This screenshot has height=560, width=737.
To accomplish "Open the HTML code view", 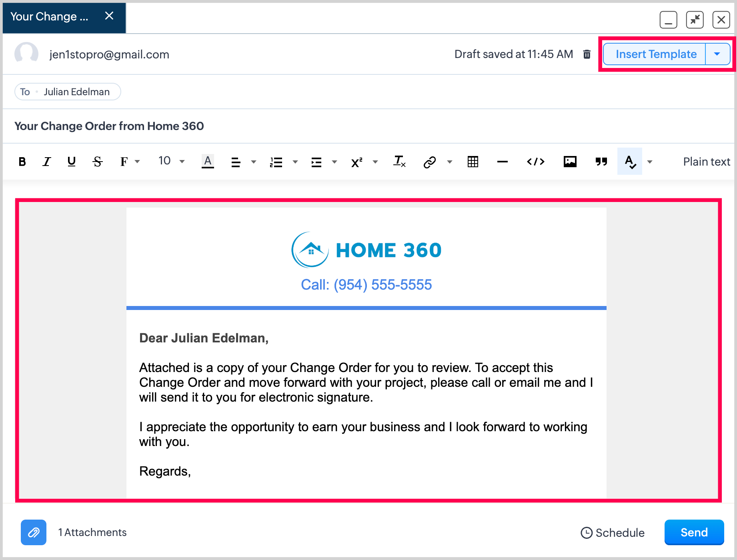I will click(x=535, y=162).
